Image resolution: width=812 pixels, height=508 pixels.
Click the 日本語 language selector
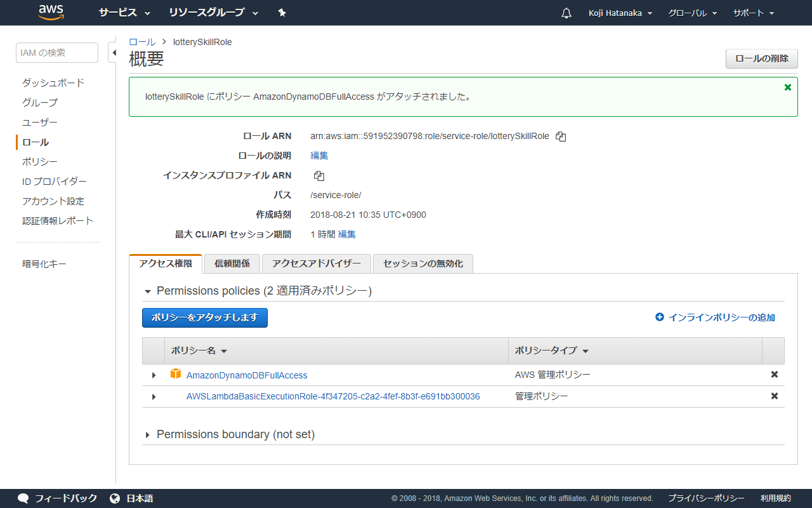[140, 498]
